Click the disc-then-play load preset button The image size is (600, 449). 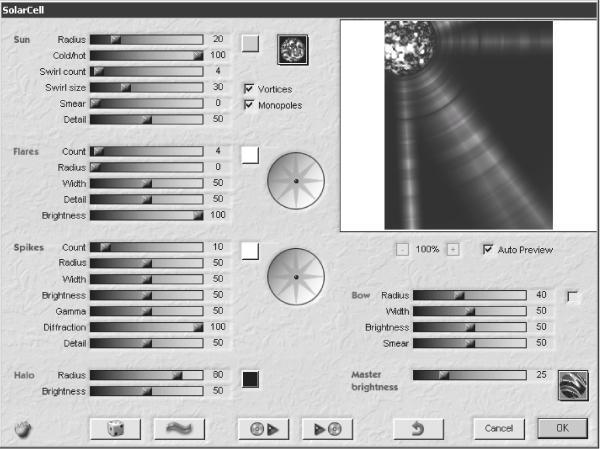[x=264, y=429]
